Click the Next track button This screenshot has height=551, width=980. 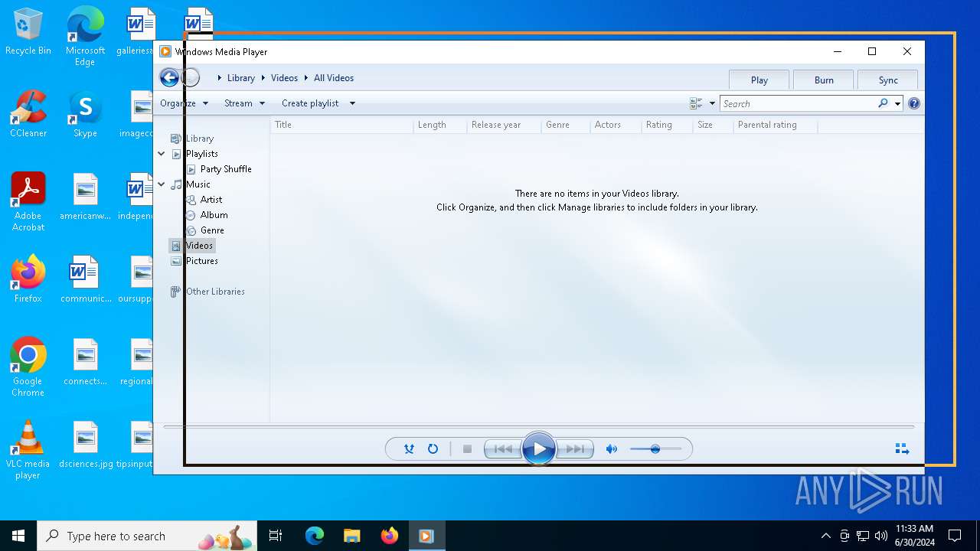click(x=574, y=449)
